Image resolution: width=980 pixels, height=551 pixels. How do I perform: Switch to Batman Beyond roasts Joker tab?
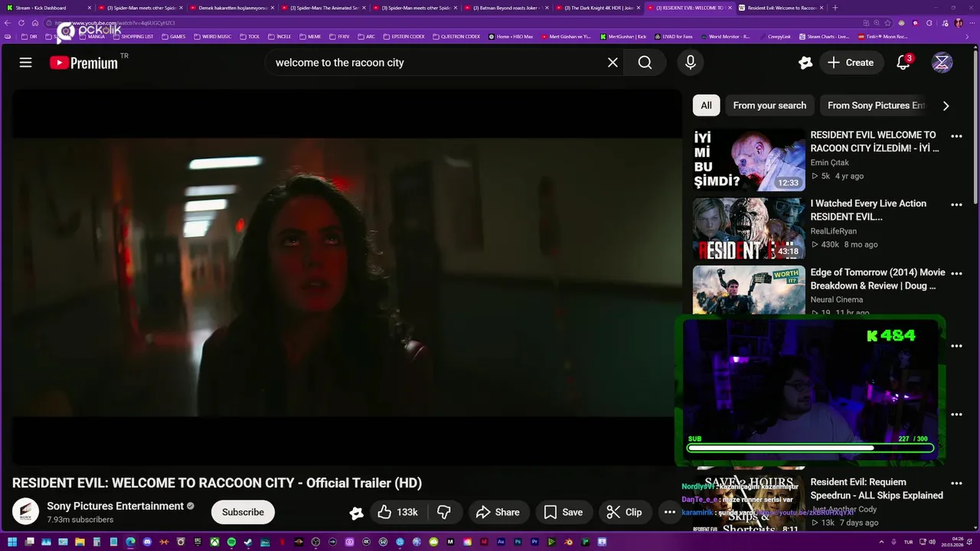point(506,8)
